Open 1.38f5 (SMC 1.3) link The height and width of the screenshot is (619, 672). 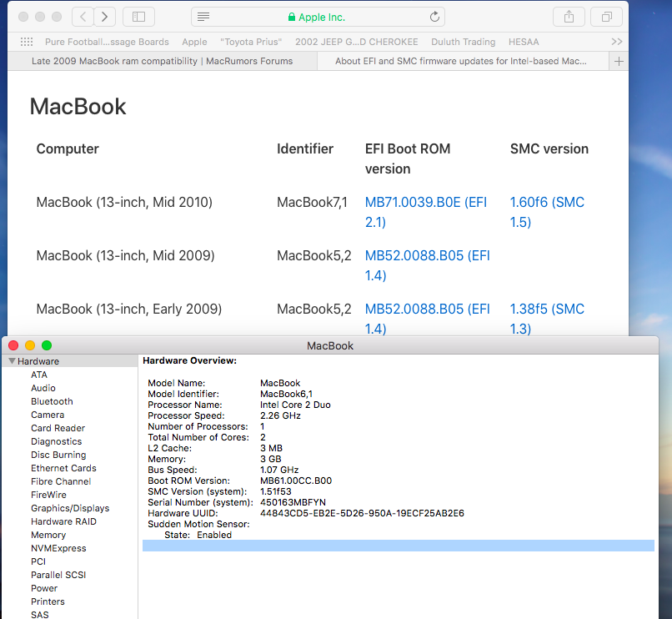[547, 319]
